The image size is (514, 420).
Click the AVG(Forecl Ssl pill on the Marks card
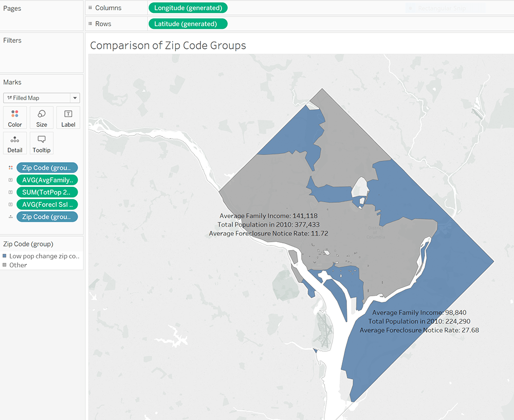pyautogui.click(x=47, y=204)
